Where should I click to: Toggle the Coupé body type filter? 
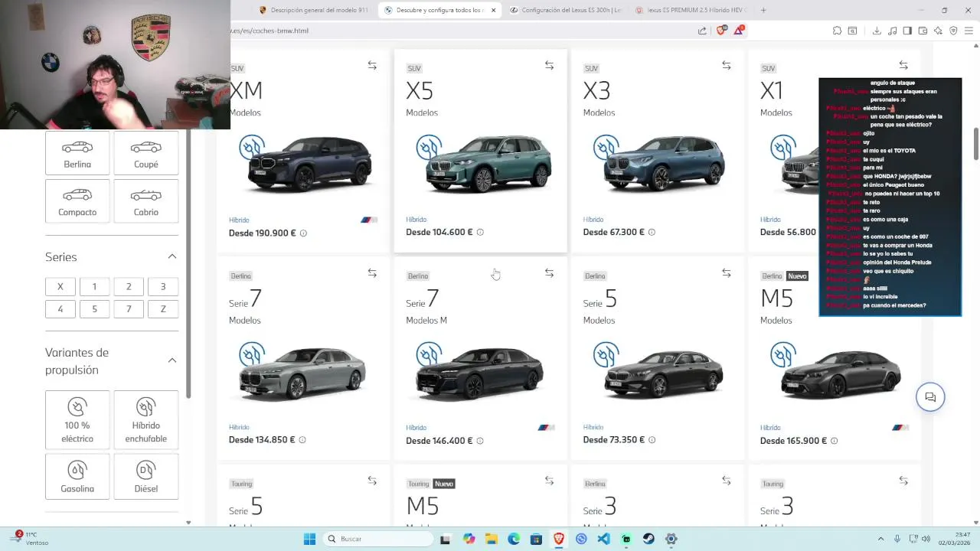click(x=145, y=153)
